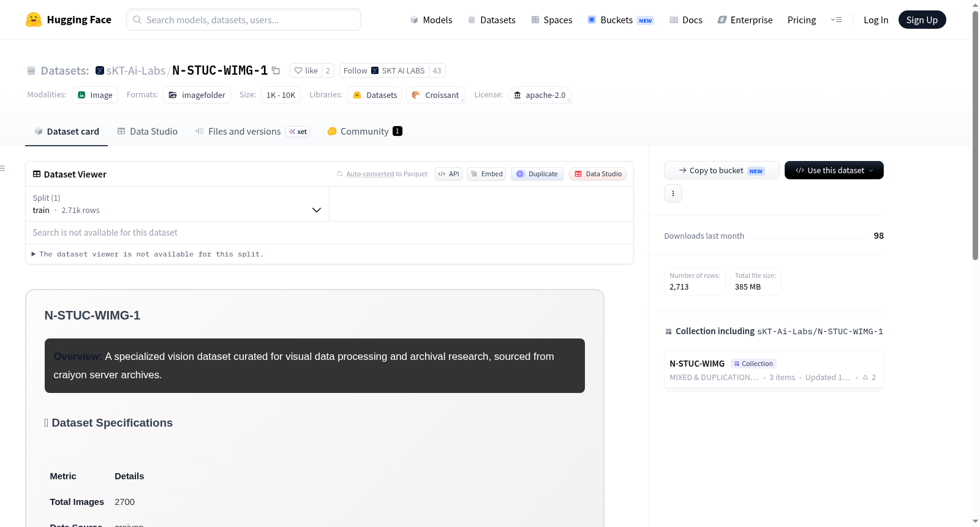Open Buckets in the top navigation
980x527 pixels.
tap(620, 20)
